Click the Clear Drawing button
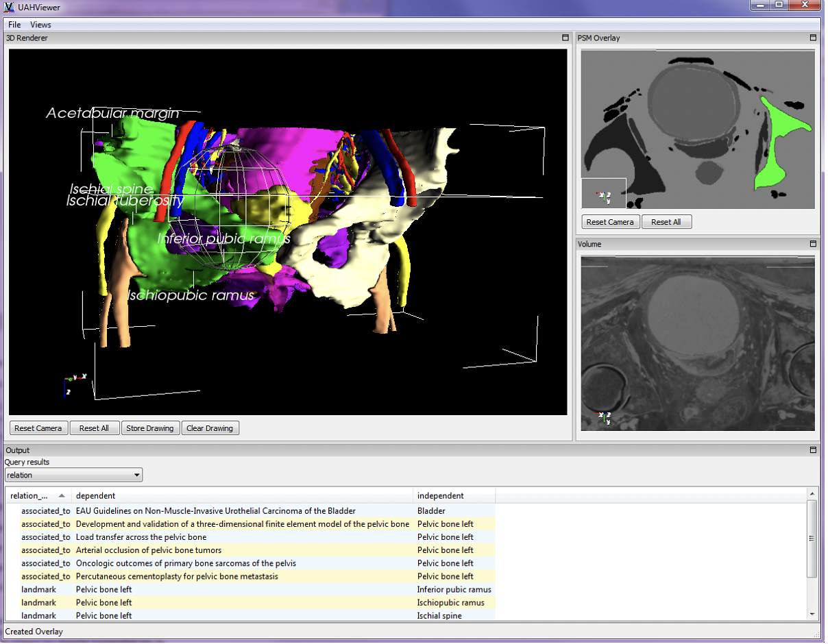This screenshot has width=828, height=644. point(210,428)
